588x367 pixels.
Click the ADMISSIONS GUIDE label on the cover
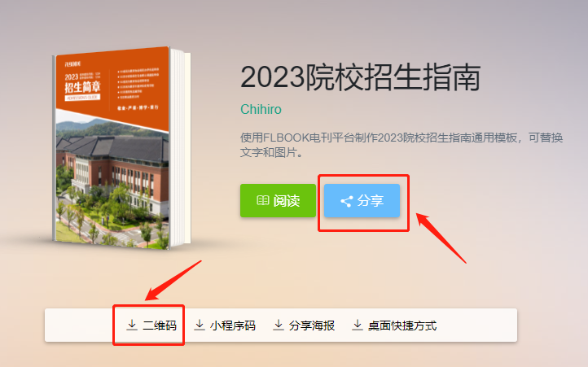click(x=82, y=98)
